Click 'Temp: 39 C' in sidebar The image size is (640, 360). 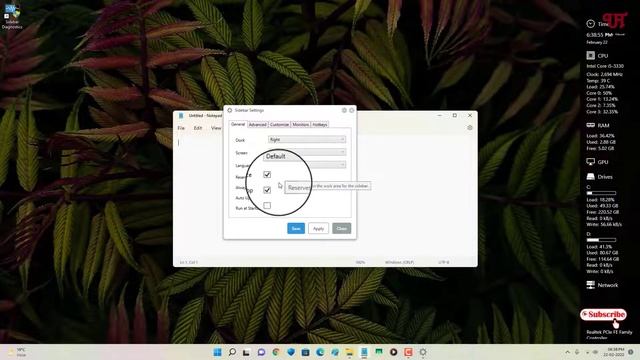coord(598,81)
